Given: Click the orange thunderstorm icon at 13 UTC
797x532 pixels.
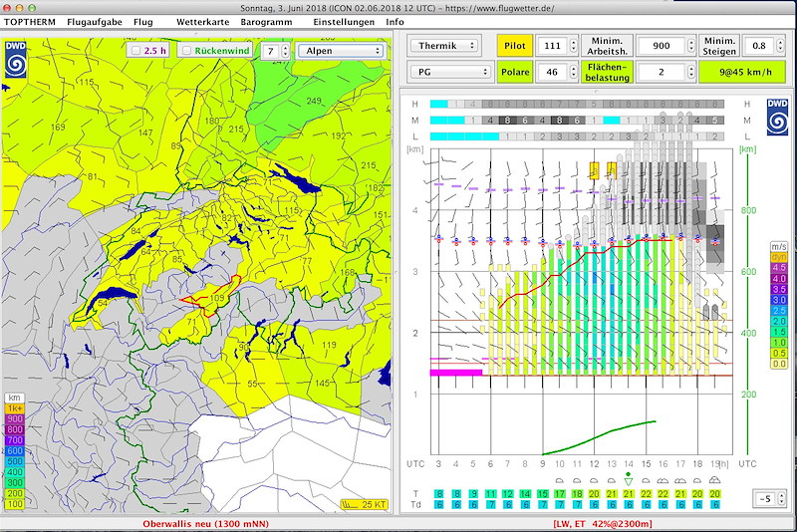Looking at the screenshot, I should [x=612, y=170].
